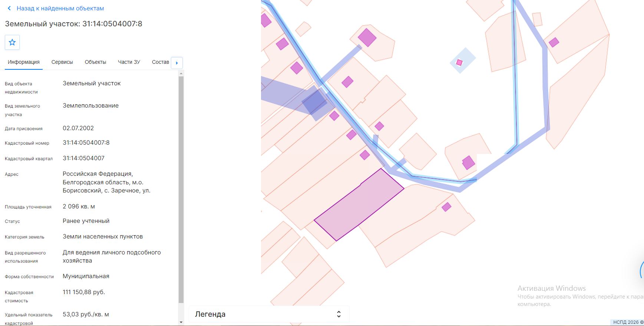
Task: Click the tabs scroll-right arrow button
Action: pos(177,63)
